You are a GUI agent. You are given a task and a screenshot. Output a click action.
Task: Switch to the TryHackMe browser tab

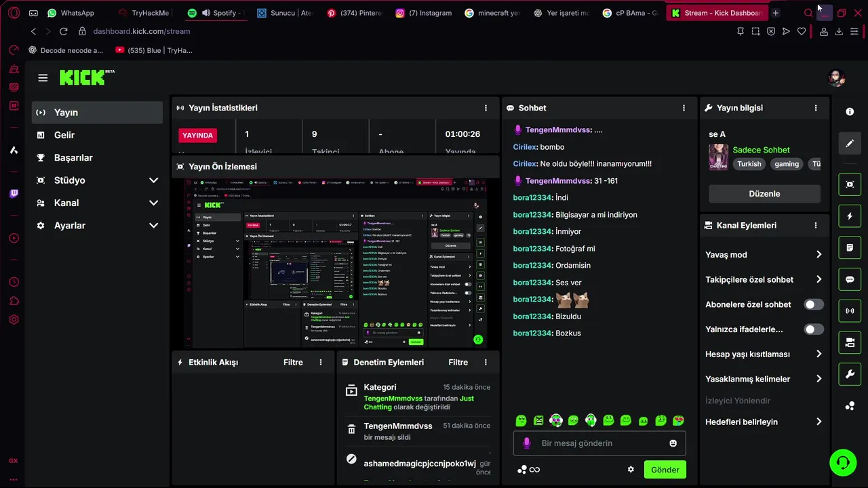pyautogui.click(x=144, y=13)
